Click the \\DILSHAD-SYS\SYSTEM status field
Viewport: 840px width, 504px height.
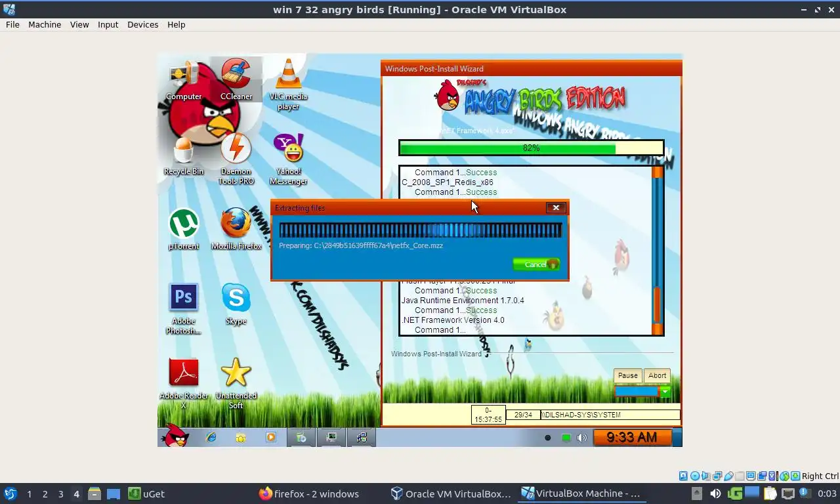[610, 415]
